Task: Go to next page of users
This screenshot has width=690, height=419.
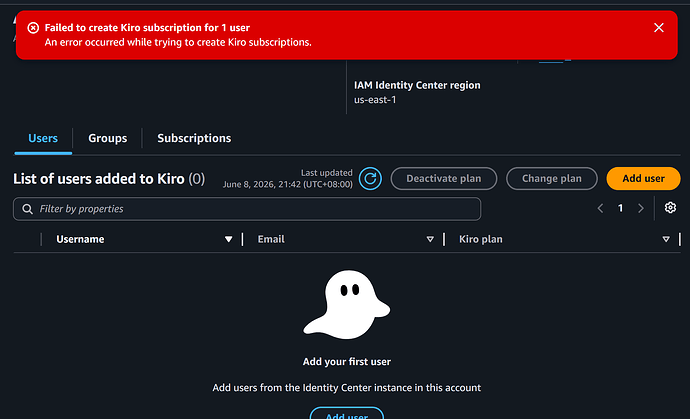Action: [x=641, y=208]
